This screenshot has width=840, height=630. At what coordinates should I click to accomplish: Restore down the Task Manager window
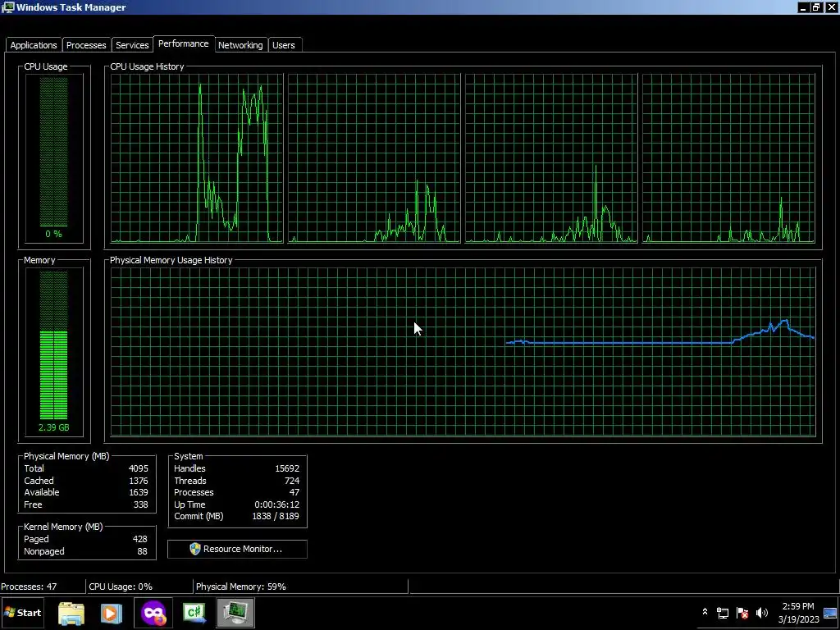click(x=816, y=7)
